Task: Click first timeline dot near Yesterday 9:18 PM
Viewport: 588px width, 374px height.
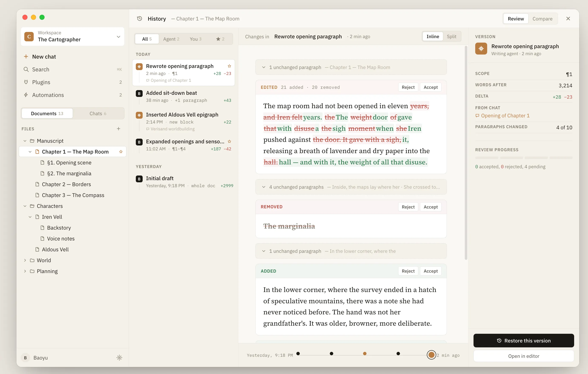Action: tap(298, 354)
